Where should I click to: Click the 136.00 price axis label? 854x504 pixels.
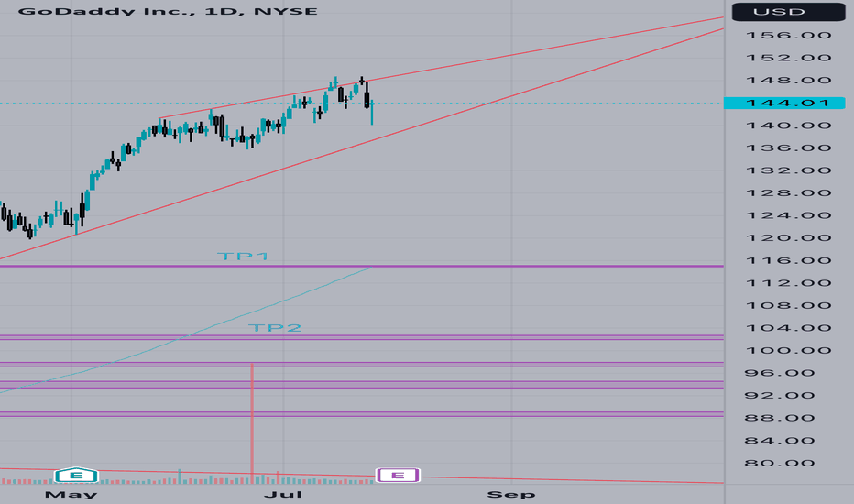[x=788, y=148]
